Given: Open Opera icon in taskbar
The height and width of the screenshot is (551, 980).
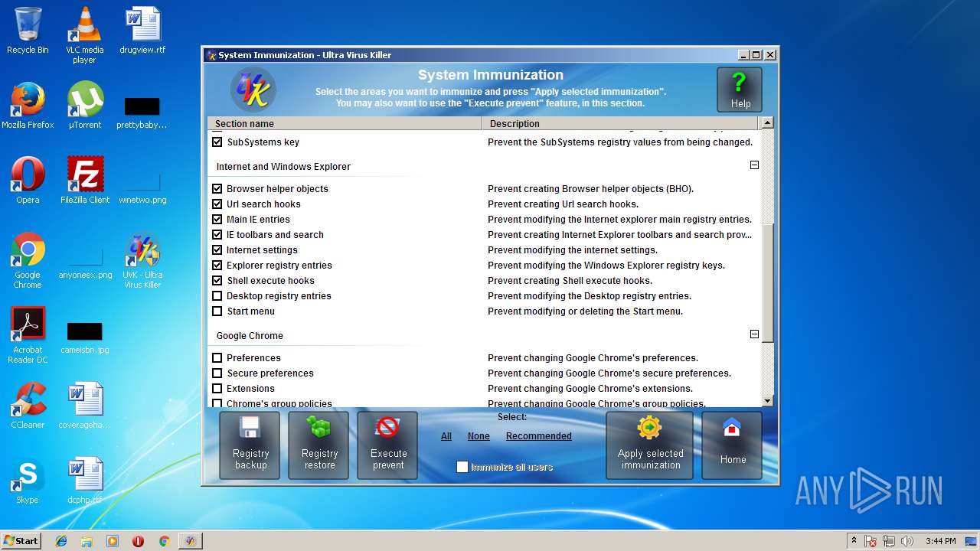Looking at the screenshot, I should point(138,541).
